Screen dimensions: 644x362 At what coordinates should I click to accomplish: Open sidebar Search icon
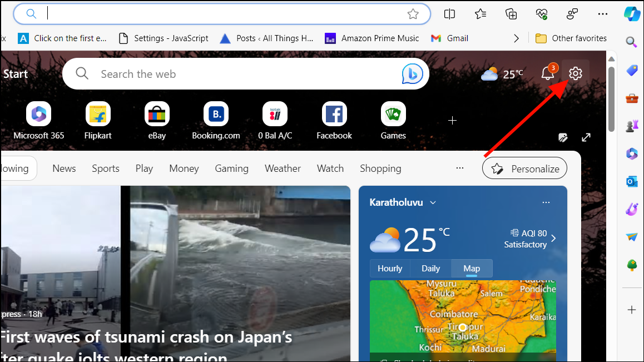tap(631, 42)
